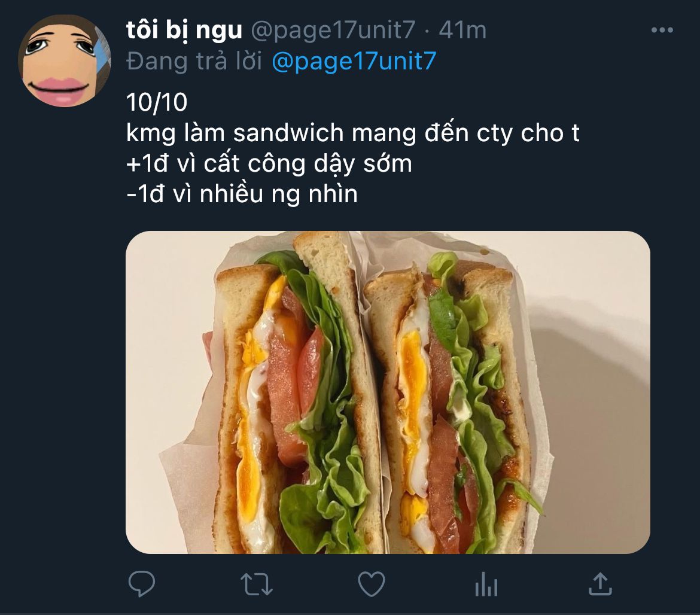Screen dimensions: 700x615
Task: Like the tweet with the heart icon
Action: click(x=372, y=584)
